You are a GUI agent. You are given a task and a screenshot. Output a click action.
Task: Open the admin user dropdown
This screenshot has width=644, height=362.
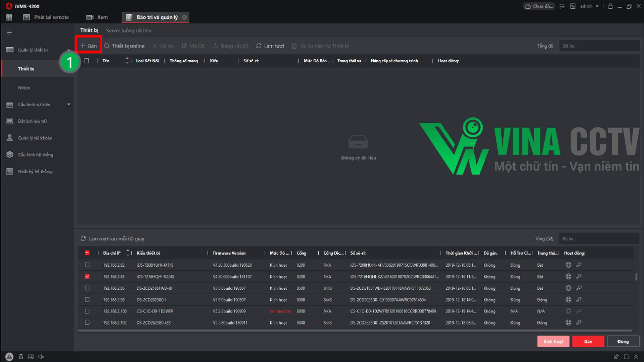[589, 6]
